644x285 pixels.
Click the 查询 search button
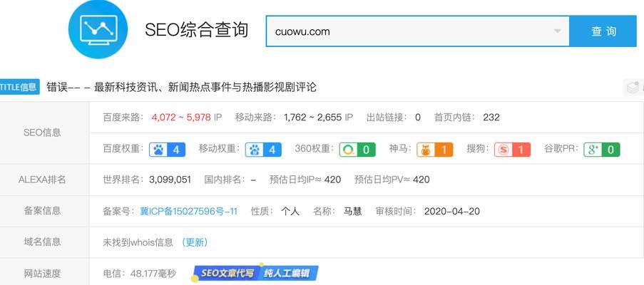pos(603,31)
